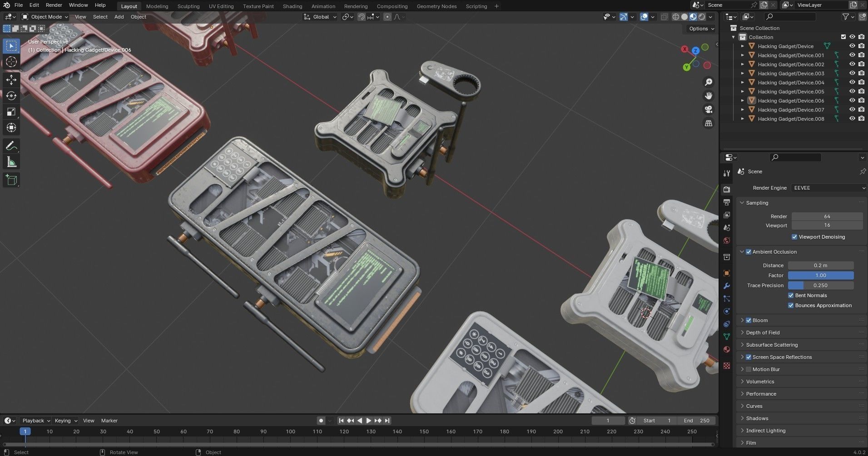Expand the Shadows panel
This screenshot has height=456, width=868.
[x=757, y=418]
